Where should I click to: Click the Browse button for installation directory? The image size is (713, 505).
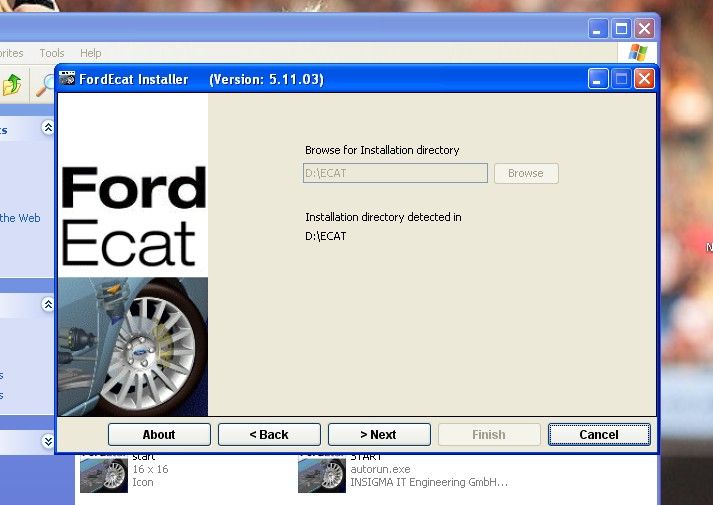pyautogui.click(x=526, y=173)
